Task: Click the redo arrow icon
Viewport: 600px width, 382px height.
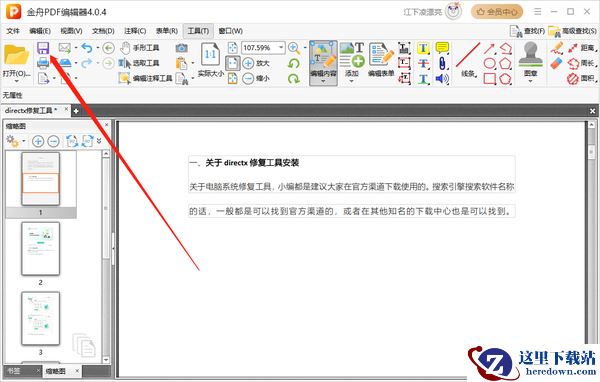Action: click(x=87, y=63)
